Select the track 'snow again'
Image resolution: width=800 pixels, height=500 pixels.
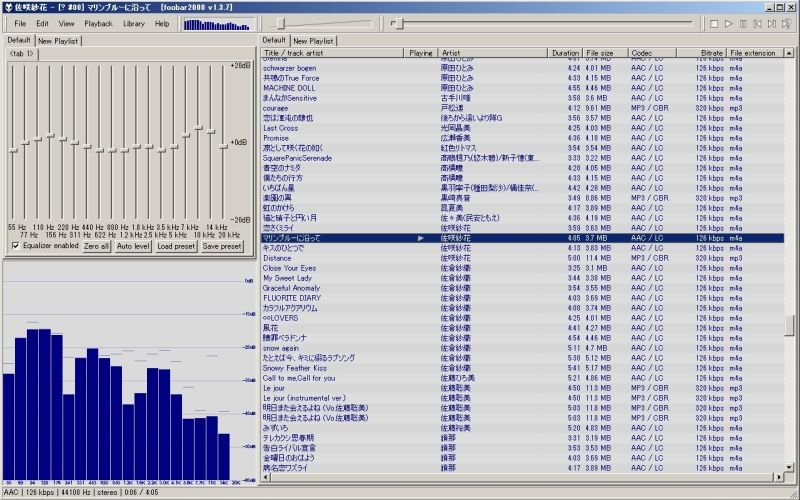click(x=522, y=348)
